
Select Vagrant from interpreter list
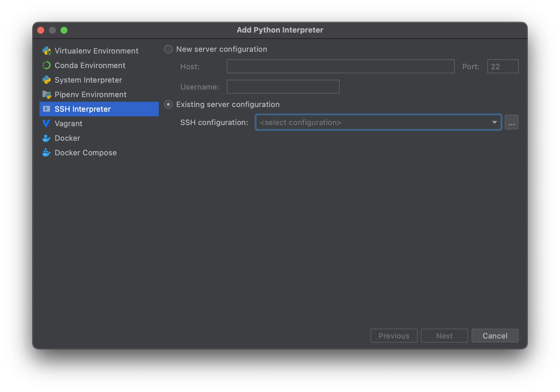coord(68,123)
